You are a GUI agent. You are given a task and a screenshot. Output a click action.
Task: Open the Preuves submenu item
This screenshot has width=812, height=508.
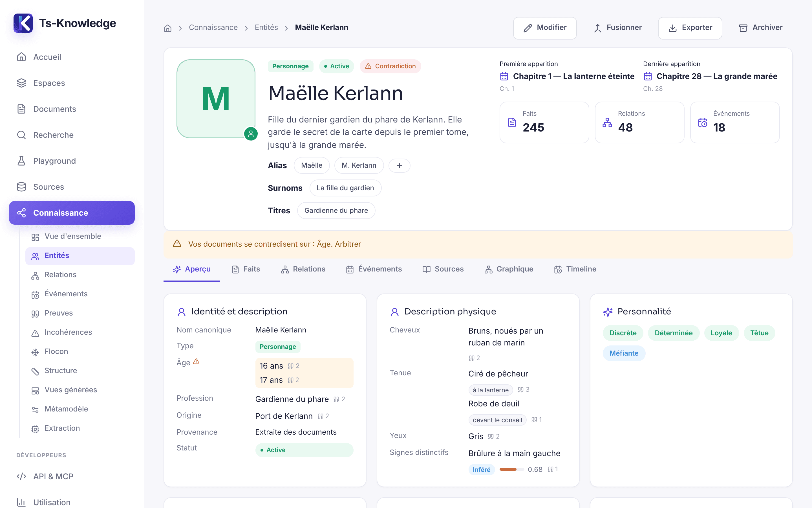(80, 313)
